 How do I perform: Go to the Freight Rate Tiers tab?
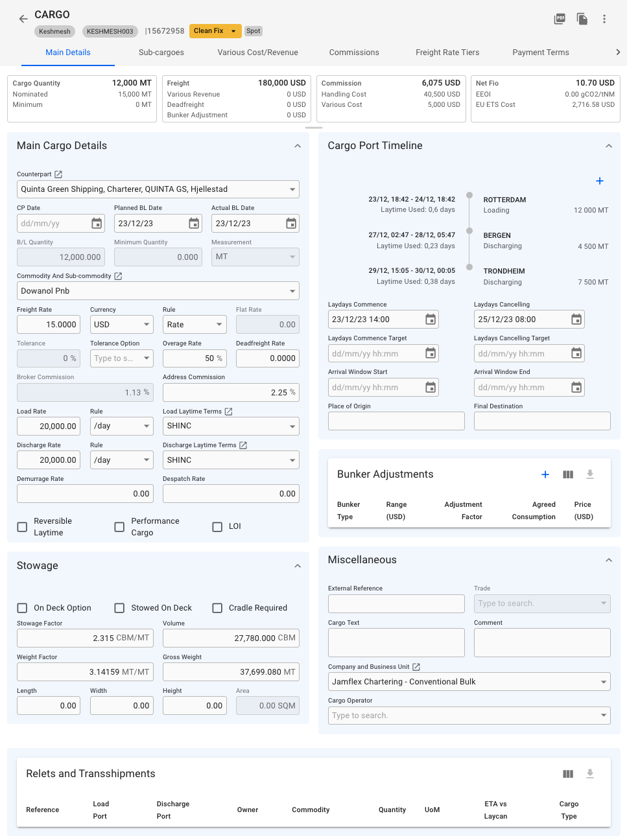[x=447, y=52]
